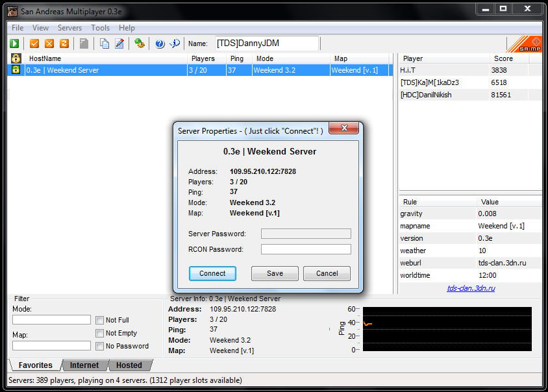548x392 pixels.
Task: Click Cancel in Server Properties dialog
Action: click(327, 273)
